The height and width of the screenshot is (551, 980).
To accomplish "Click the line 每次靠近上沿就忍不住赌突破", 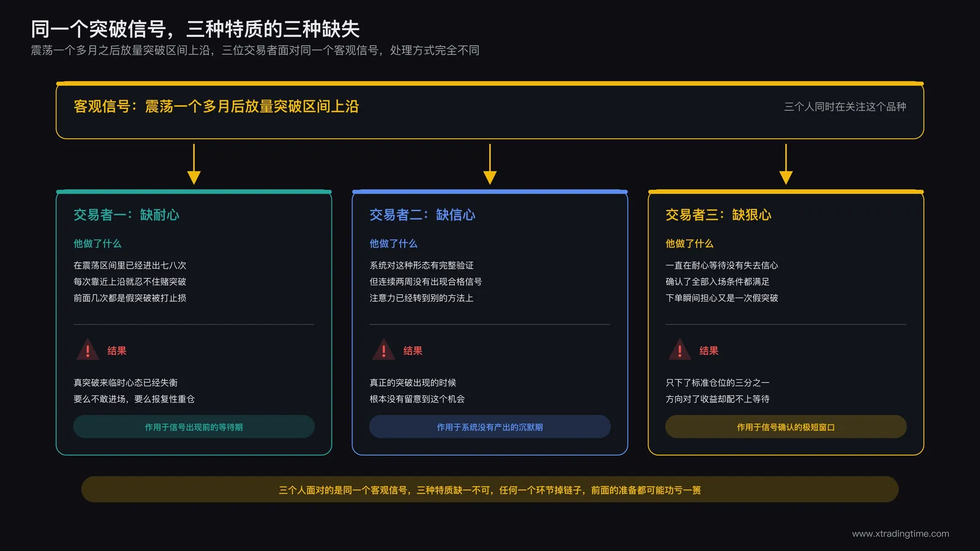I will pyautogui.click(x=130, y=282).
